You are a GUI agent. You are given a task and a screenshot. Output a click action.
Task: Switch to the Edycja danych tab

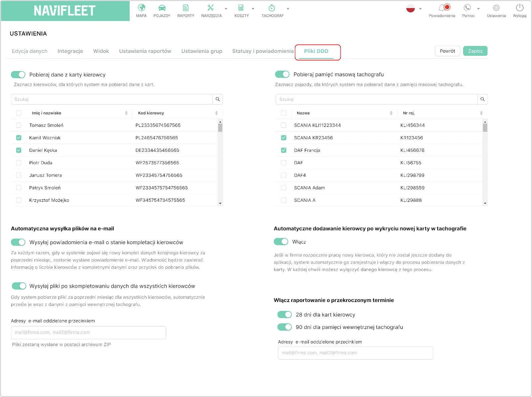[x=30, y=51]
